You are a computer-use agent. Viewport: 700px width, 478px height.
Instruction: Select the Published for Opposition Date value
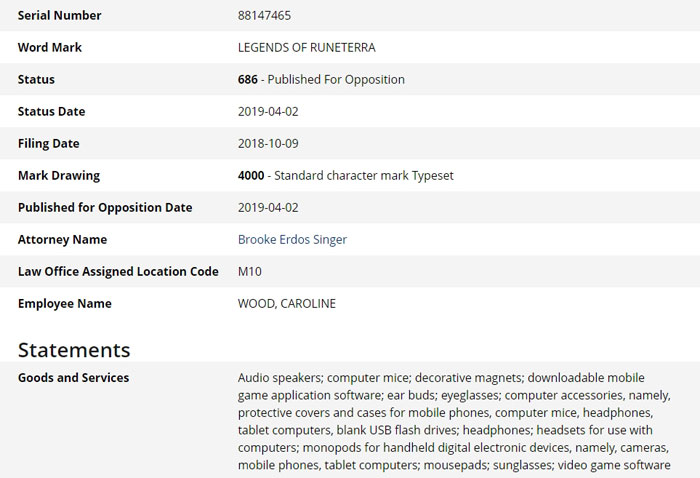coord(268,208)
